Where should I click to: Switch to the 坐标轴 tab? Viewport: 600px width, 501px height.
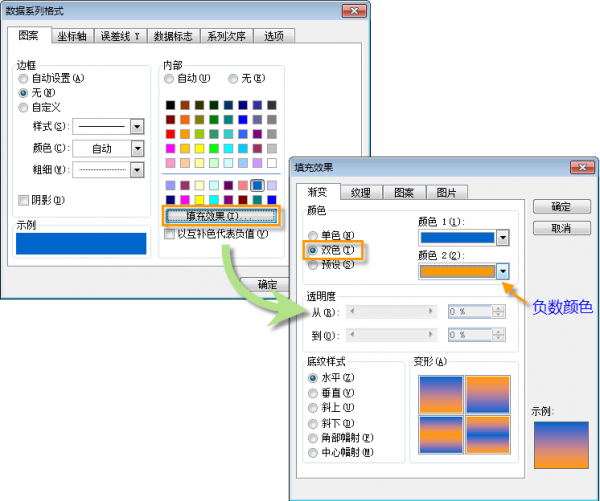(72, 36)
